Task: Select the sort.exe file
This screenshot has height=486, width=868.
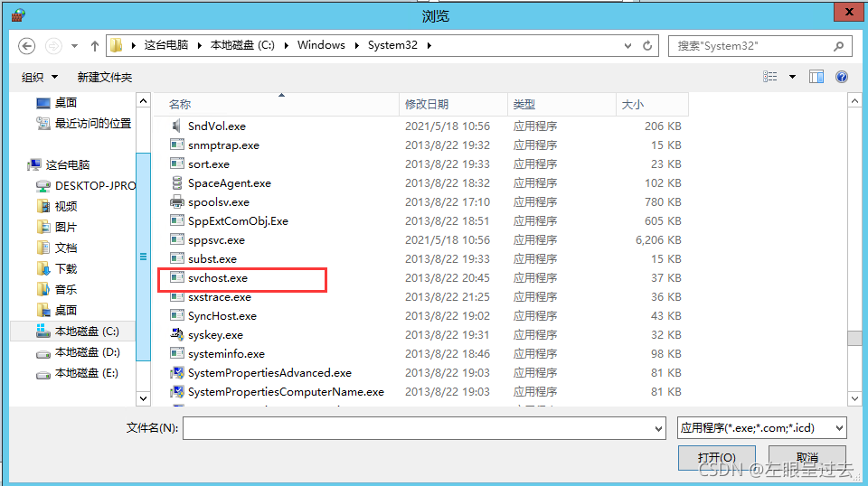Action: pos(209,164)
